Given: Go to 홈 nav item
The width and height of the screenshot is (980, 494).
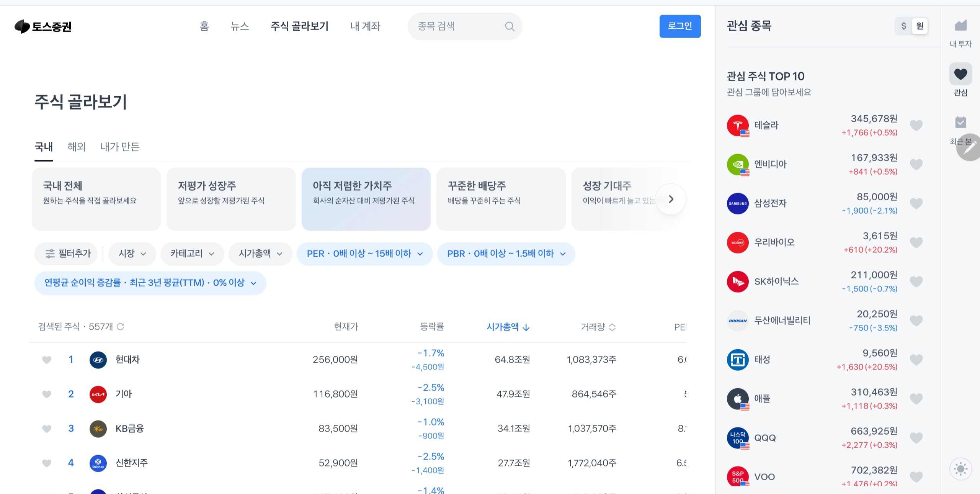Looking at the screenshot, I should [x=204, y=26].
